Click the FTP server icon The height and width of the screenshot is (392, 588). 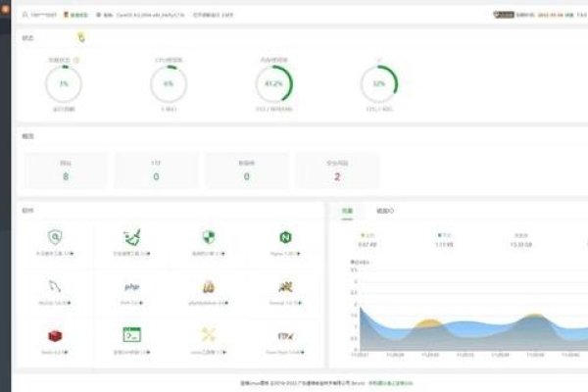[x=285, y=334]
